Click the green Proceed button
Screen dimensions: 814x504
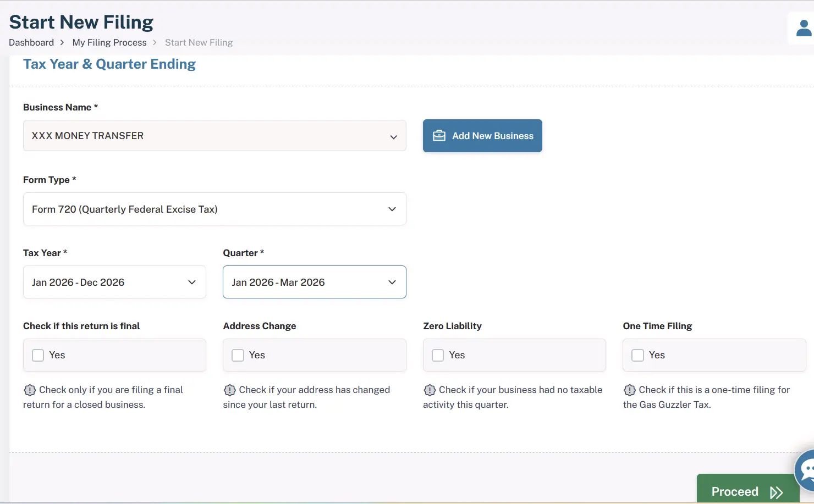coord(735,491)
